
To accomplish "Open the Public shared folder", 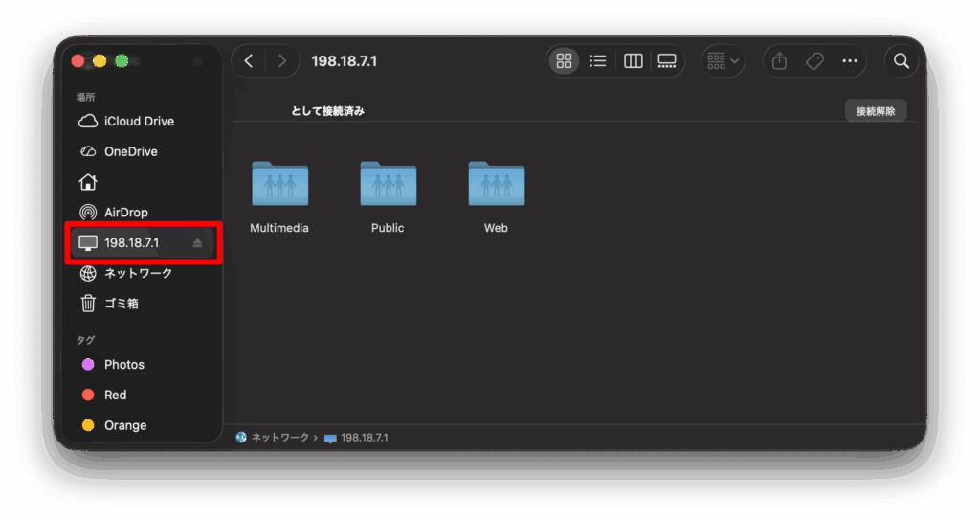I will tap(388, 184).
